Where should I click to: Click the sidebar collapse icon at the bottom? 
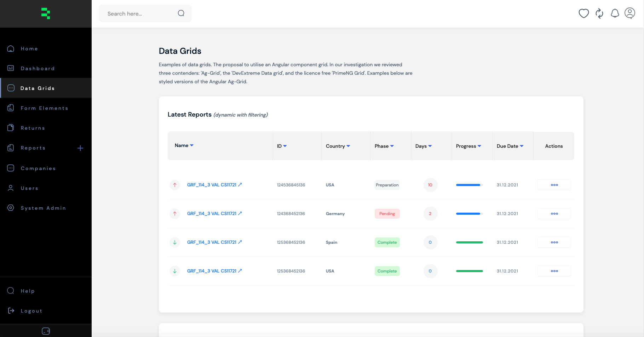tap(46, 331)
